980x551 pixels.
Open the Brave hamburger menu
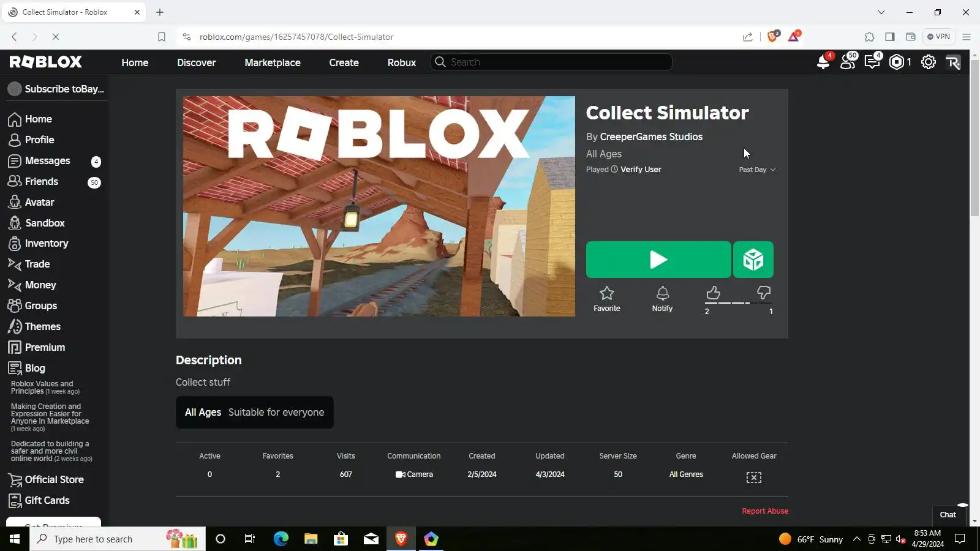[967, 37]
